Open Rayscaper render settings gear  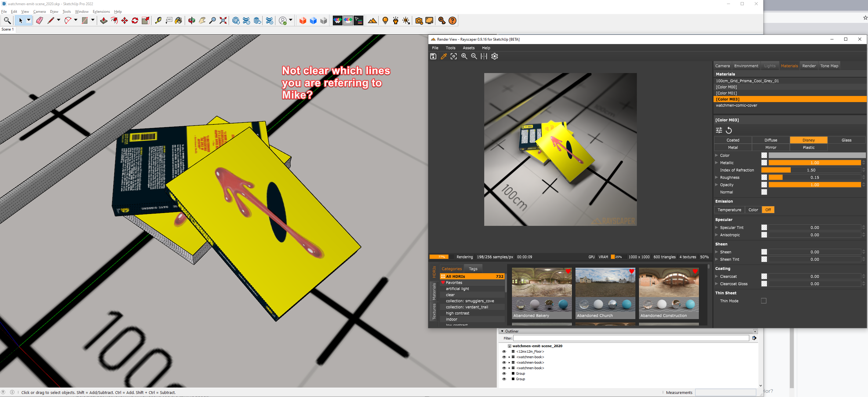[494, 56]
